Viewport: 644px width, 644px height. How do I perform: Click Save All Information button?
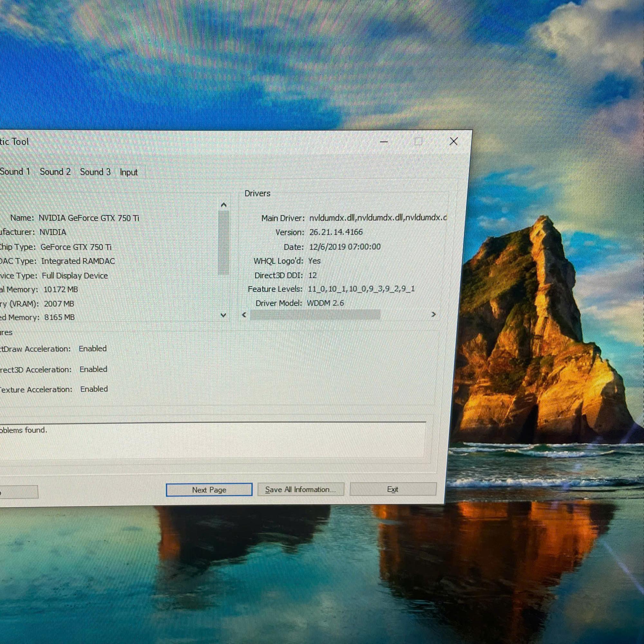(x=300, y=489)
